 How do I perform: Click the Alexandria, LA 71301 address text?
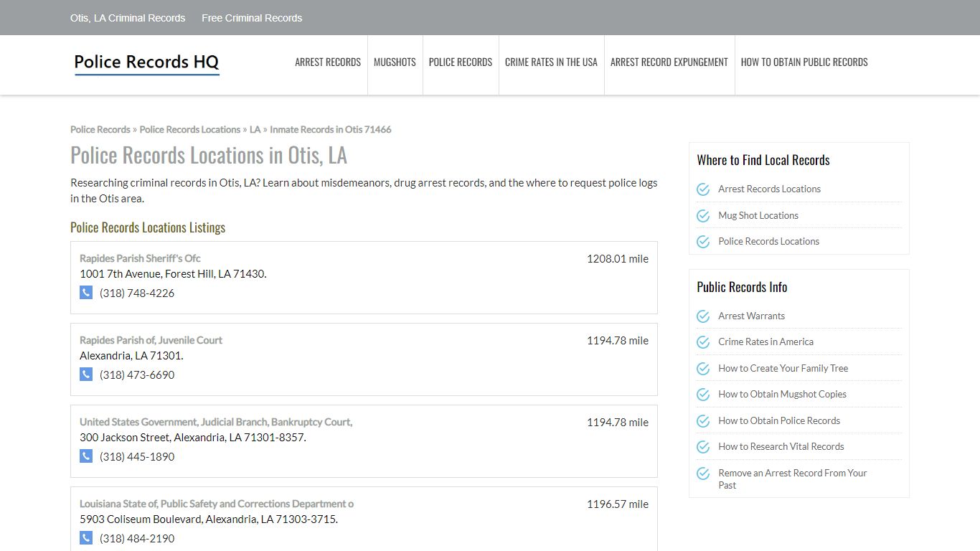click(x=131, y=356)
